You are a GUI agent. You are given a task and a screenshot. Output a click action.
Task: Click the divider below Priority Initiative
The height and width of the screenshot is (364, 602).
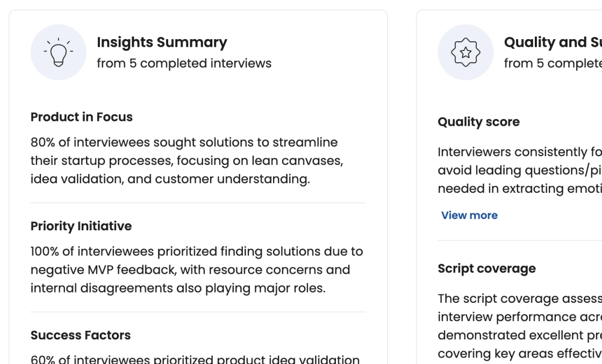(198, 312)
